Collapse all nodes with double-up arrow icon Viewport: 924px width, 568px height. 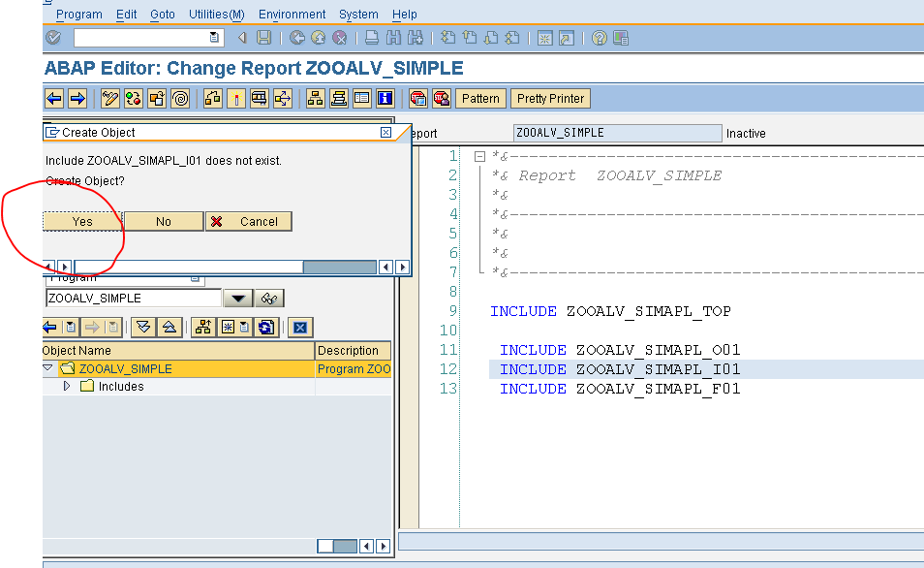pyautogui.click(x=169, y=327)
